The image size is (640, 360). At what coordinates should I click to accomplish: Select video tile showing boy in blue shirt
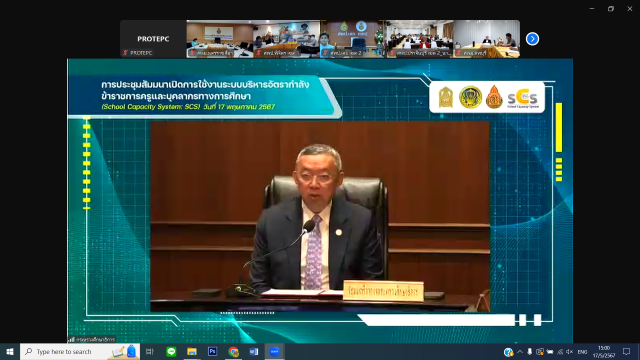pos(353,39)
